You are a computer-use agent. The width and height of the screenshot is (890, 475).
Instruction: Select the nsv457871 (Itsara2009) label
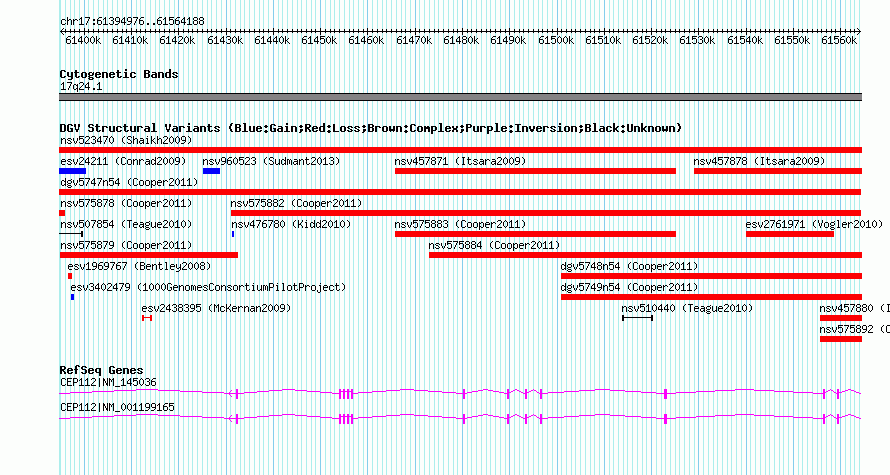(x=460, y=161)
